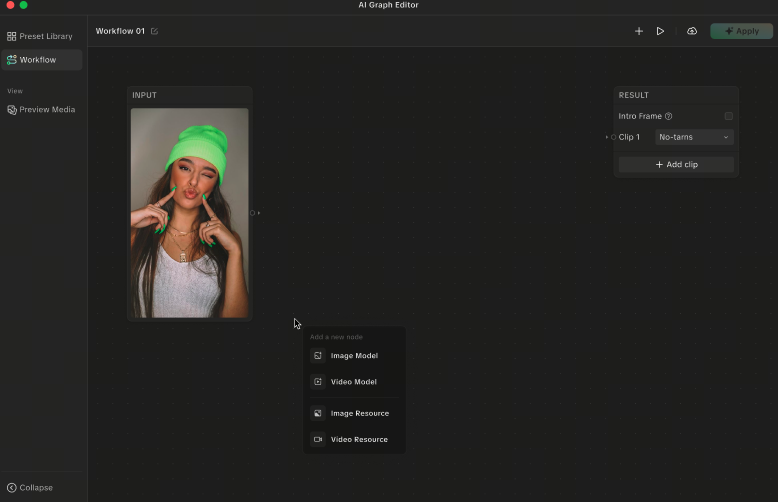This screenshot has width=778, height=502.
Task: Enable the Intro Frame checkbox
Action: tap(728, 116)
